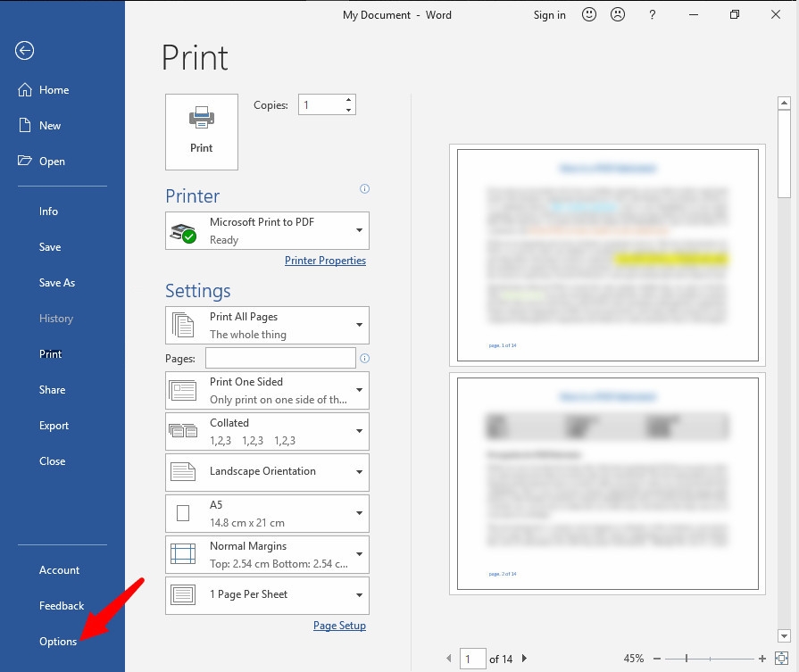Image resolution: width=799 pixels, height=672 pixels.
Task: Click the printer icon Print button
Action: (x=202, y=131)
